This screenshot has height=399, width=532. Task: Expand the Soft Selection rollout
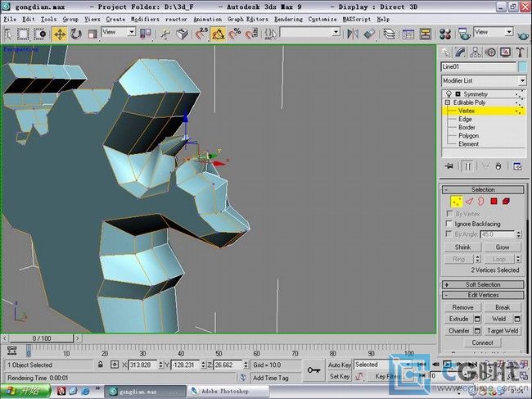coord(483,284)
